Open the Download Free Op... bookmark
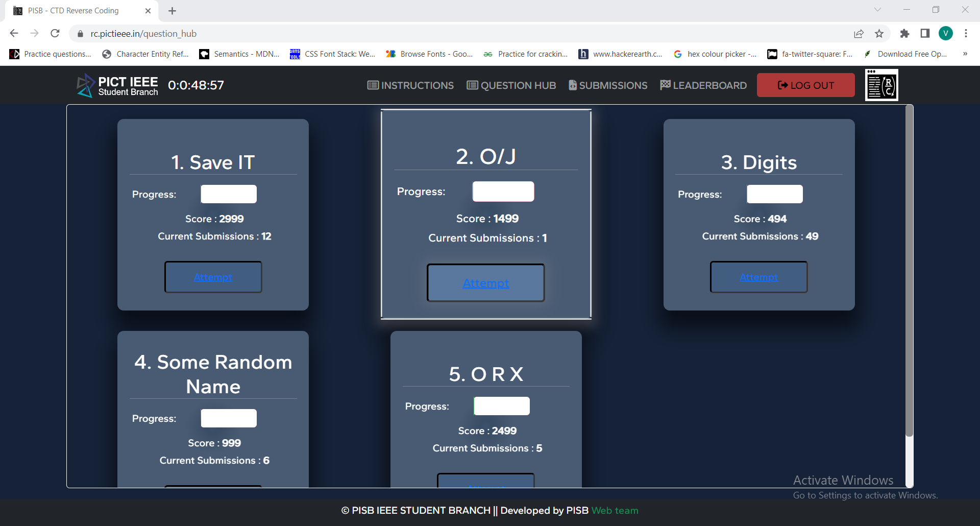 (905, 54)
